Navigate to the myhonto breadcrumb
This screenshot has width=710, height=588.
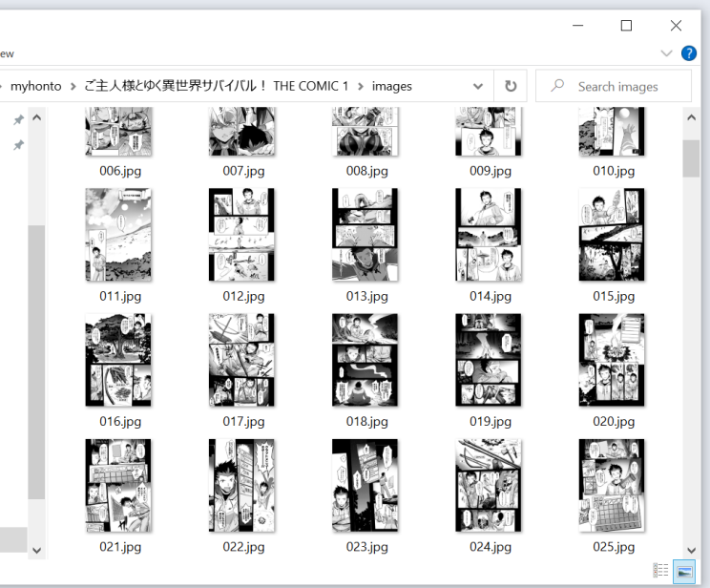tap(35, 86)
